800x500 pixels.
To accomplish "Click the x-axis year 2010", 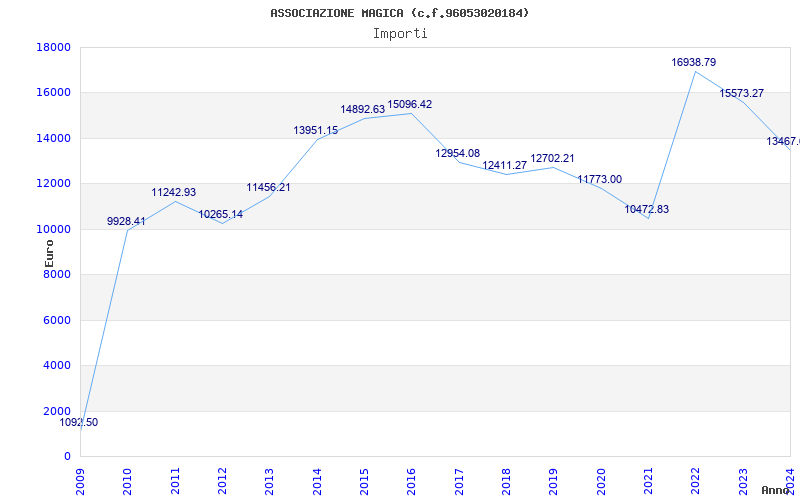I will pyautogui.click(x=128, y=482).
